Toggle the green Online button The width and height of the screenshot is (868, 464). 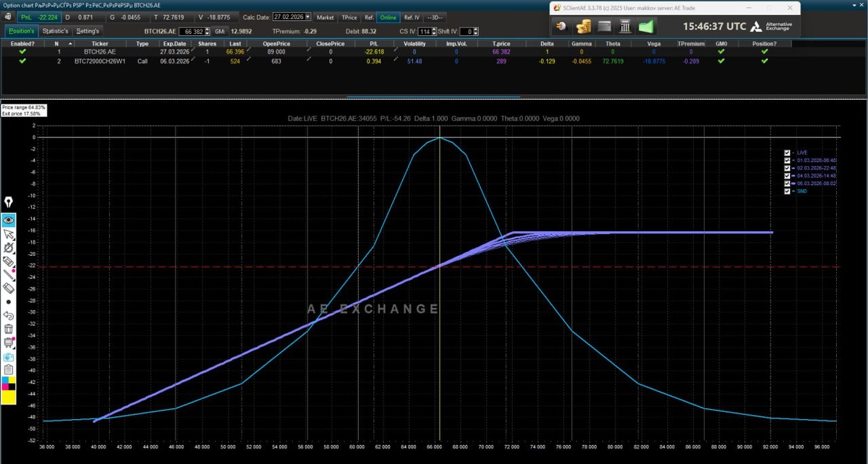pyautogui.click(x=388, y=17)
